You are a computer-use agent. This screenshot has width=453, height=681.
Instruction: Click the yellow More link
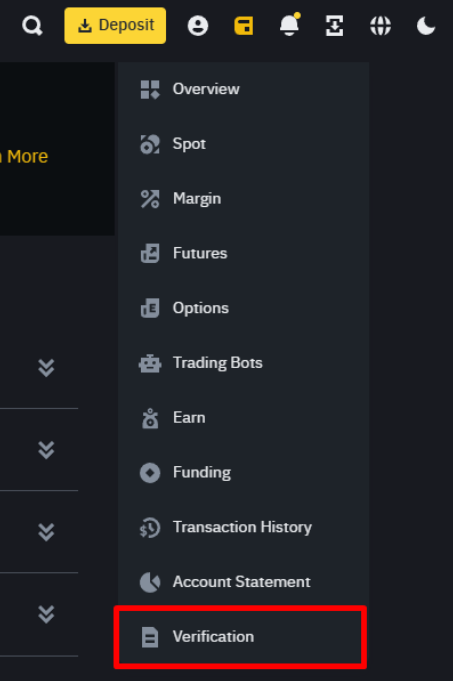[27, 156]
